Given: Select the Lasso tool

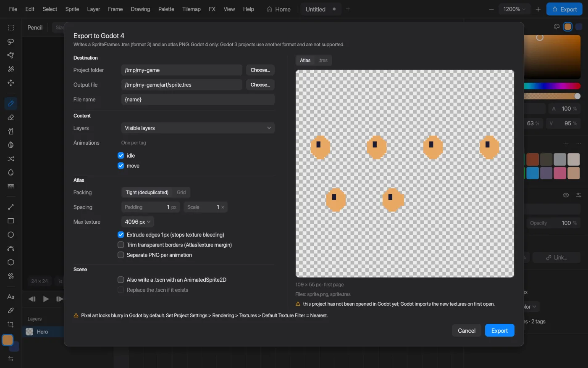Looking at the screenshot, I should coord(11,42).
